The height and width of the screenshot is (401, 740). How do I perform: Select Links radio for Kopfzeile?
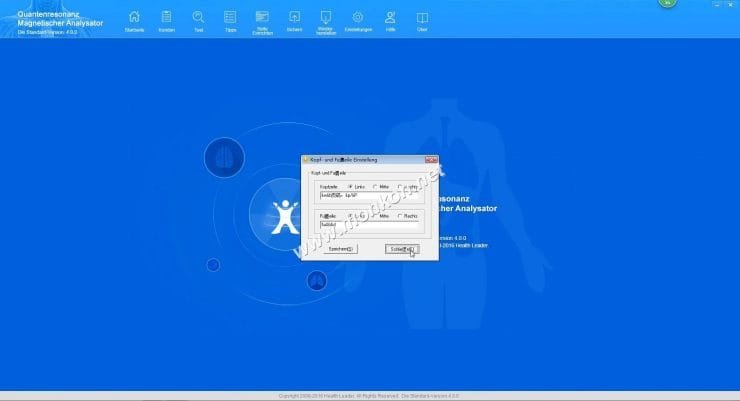350,187
